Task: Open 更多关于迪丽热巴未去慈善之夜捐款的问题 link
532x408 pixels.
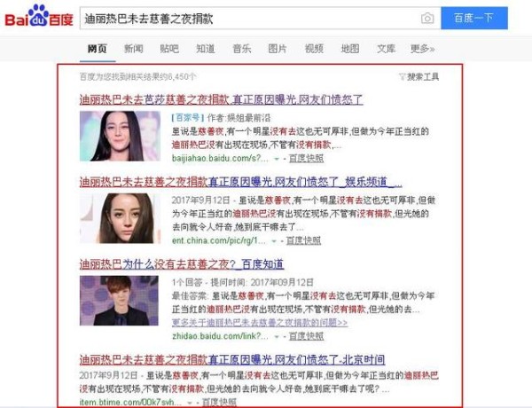Action: pyautogui.click(x=260, y=323)
